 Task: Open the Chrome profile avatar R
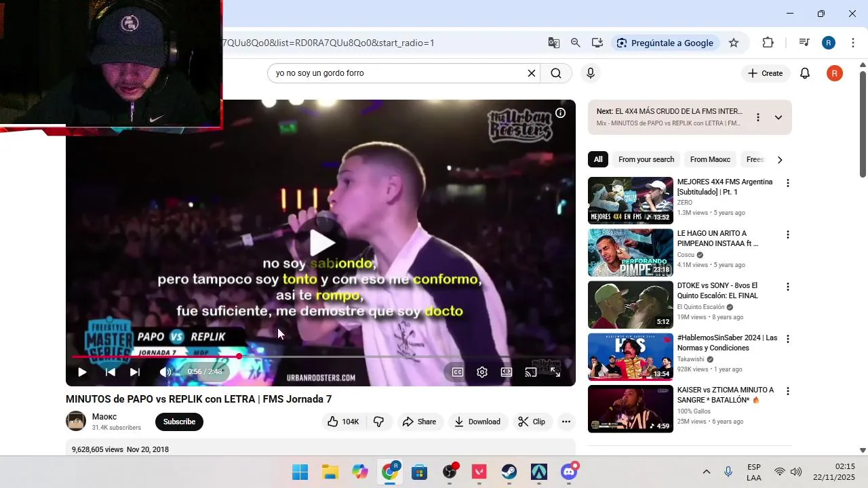coord(829,43)
